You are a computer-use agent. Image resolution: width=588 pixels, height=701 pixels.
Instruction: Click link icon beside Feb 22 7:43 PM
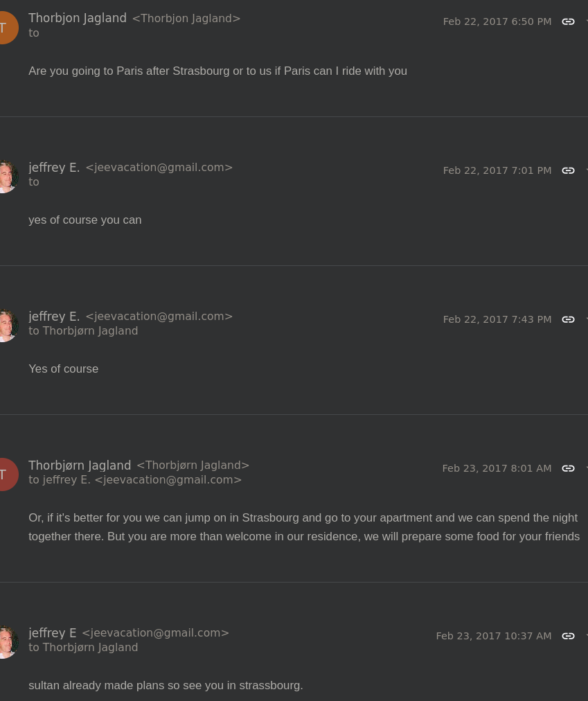(568, 319)
